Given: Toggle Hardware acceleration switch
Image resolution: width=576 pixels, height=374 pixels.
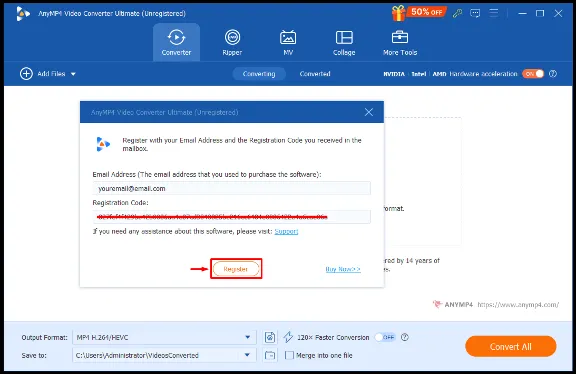Looking at the screenshot, I should [x=533, y=74].
